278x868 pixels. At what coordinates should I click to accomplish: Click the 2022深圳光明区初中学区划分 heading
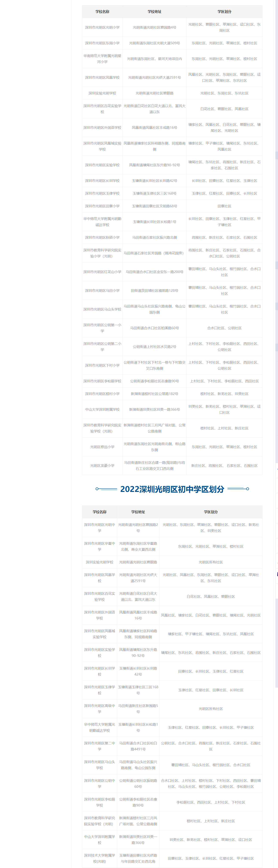click(x=172, y=489)
